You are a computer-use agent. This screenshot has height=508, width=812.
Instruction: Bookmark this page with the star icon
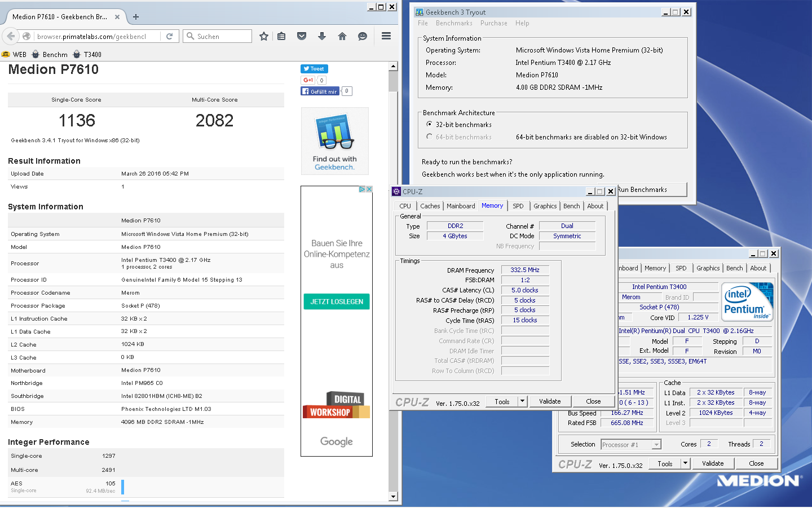click(x=263, y=36)
